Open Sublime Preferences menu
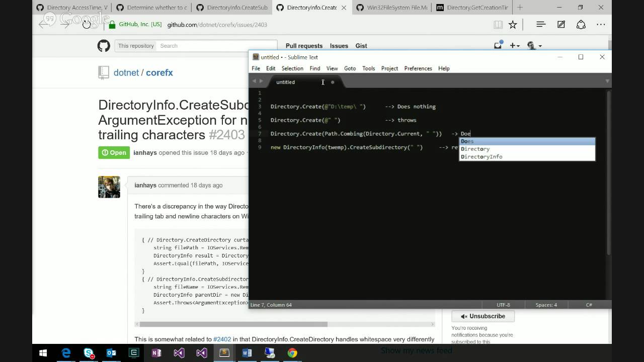 [418, 68]
